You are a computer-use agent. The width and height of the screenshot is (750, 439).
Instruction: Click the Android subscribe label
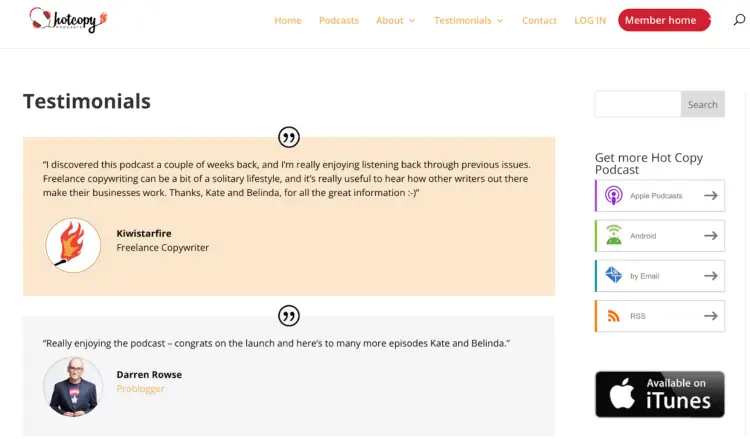coord(643,236)
